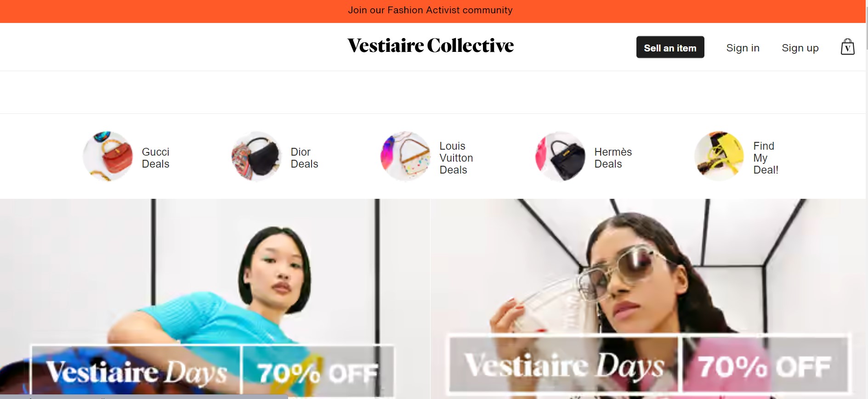Open the shopping bag icon

(847, 47)
